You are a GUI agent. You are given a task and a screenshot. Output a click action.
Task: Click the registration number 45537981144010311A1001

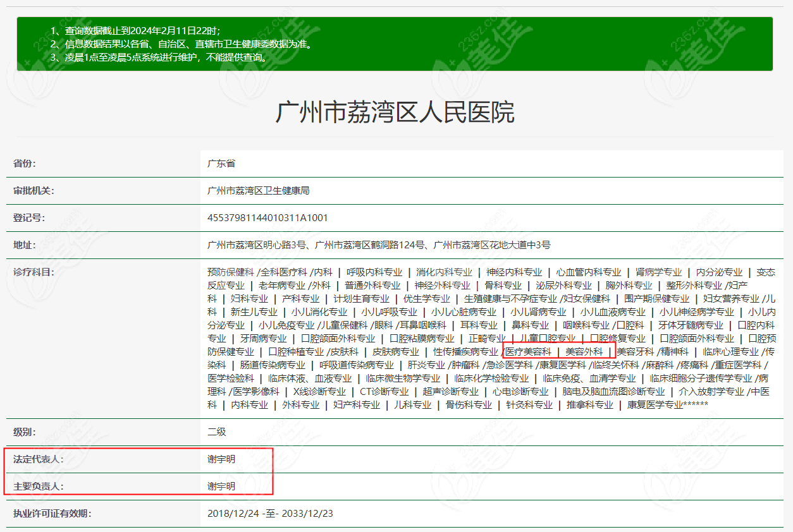click(267, 218)
